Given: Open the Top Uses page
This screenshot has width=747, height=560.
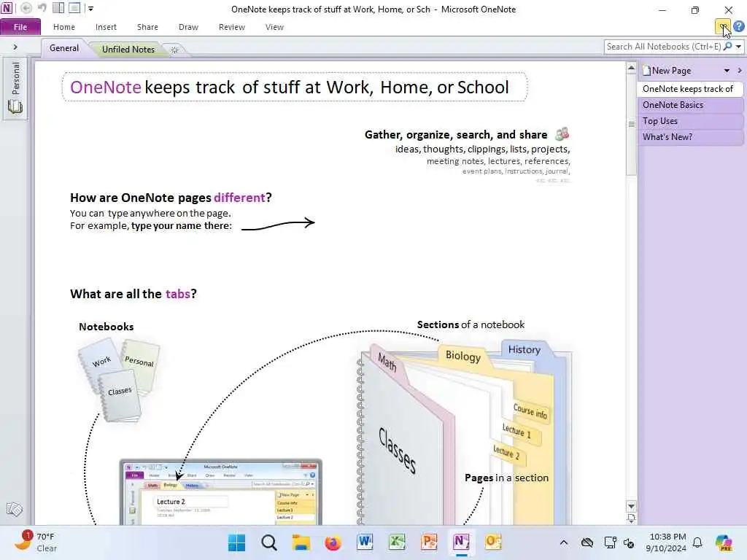Looking at the screenshot, I should [690, 121].
